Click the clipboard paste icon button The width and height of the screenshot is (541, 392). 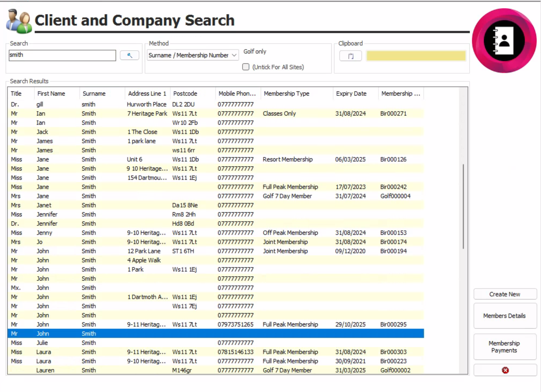[350, 56]
